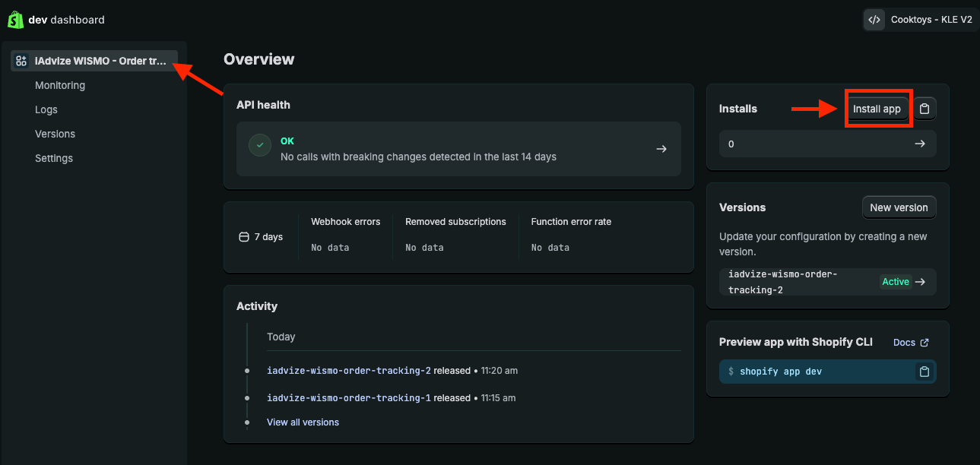This screenshot has width=980, height=465.
Task: Click the app grid icon in sidebar
Action: (x=21, y=61)
